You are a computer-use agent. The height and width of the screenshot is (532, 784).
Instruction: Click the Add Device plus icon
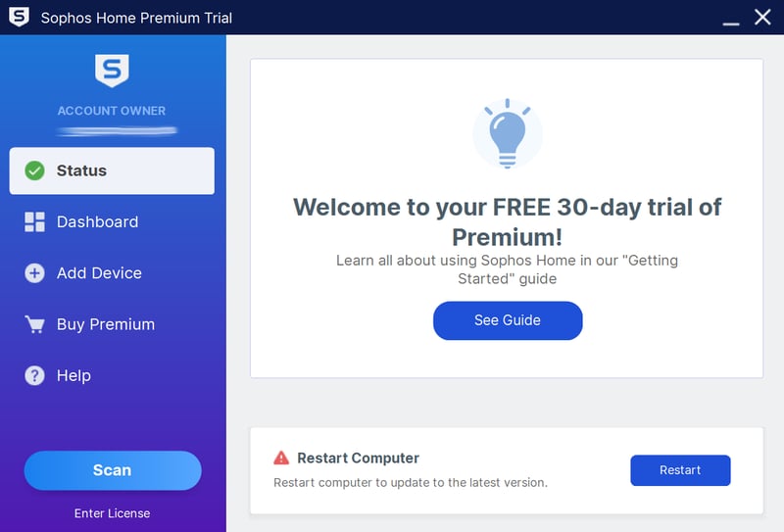point(34,273)
